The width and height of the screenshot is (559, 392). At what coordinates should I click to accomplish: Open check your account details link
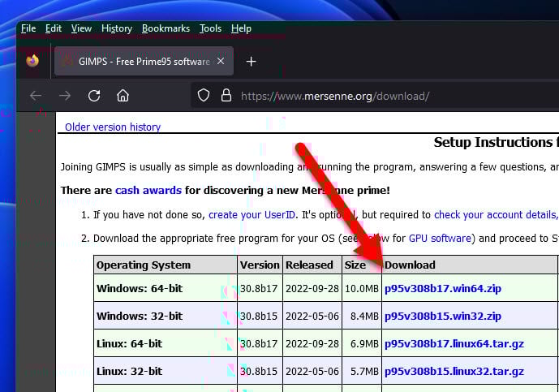pos(497,215)
